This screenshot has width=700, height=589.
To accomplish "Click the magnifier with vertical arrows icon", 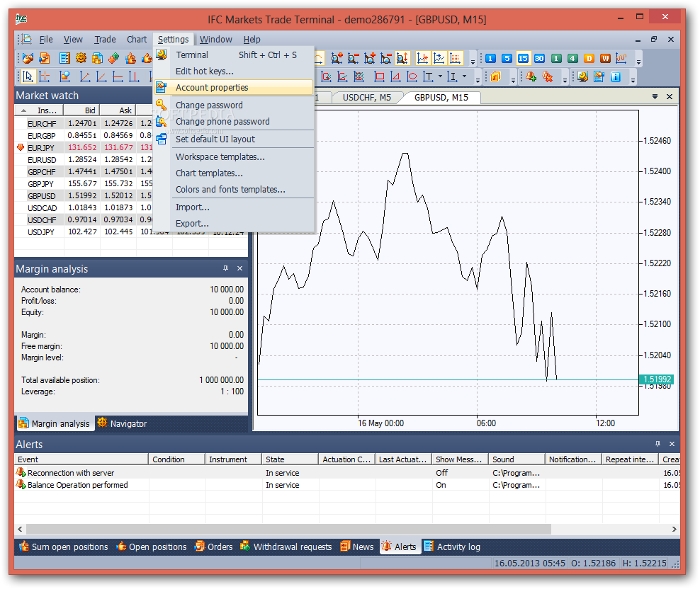I will click(402, 58).
